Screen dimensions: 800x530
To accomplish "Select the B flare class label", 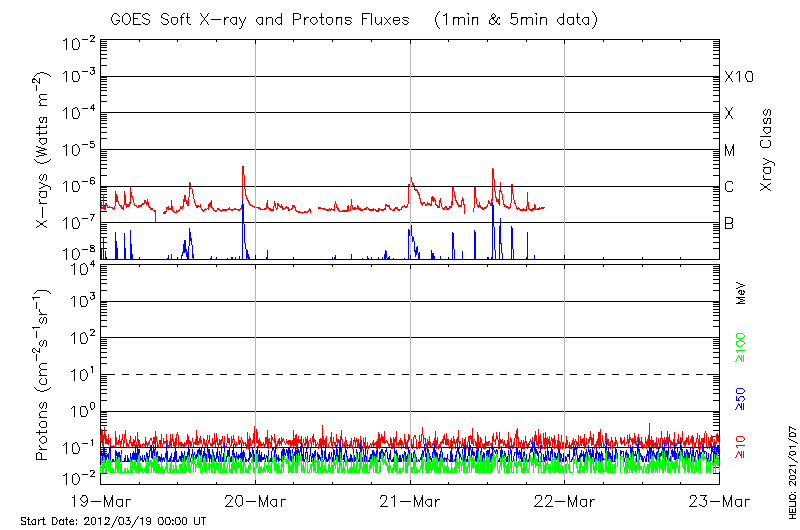I will coord(730,224).
